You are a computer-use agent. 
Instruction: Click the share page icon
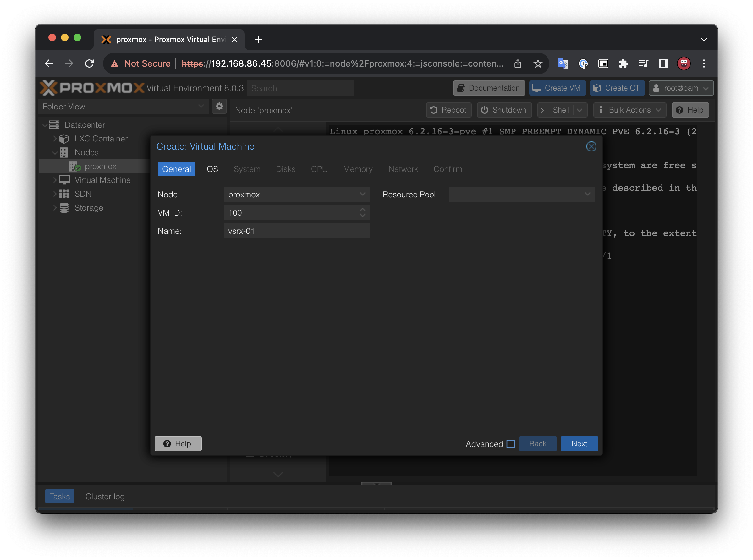pyautogui.click(x=518, y=63)
